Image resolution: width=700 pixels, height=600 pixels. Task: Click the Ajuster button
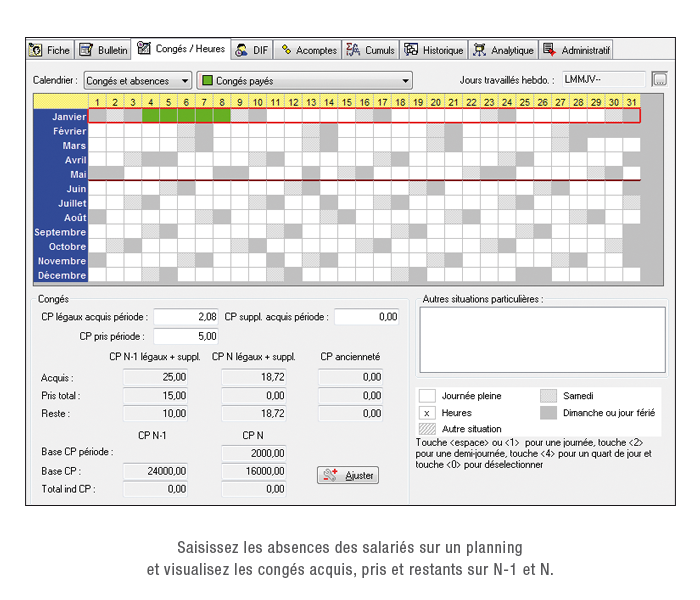coord(348,476)
